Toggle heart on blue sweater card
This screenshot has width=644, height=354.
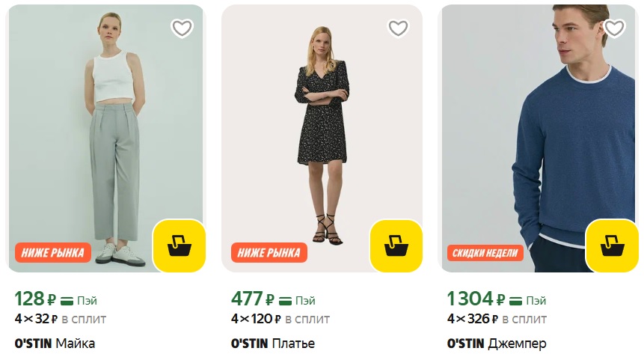pos(614,28)
